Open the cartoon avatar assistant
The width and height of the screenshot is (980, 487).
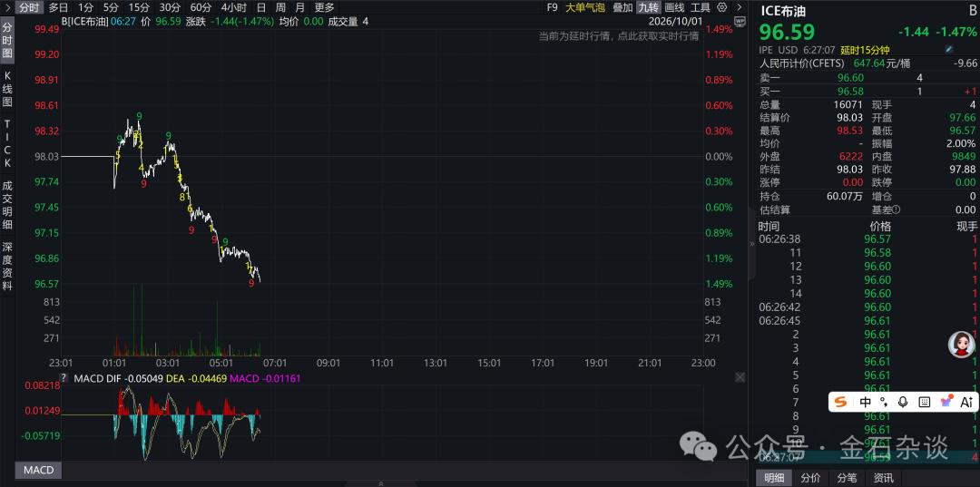coord(961,344)
